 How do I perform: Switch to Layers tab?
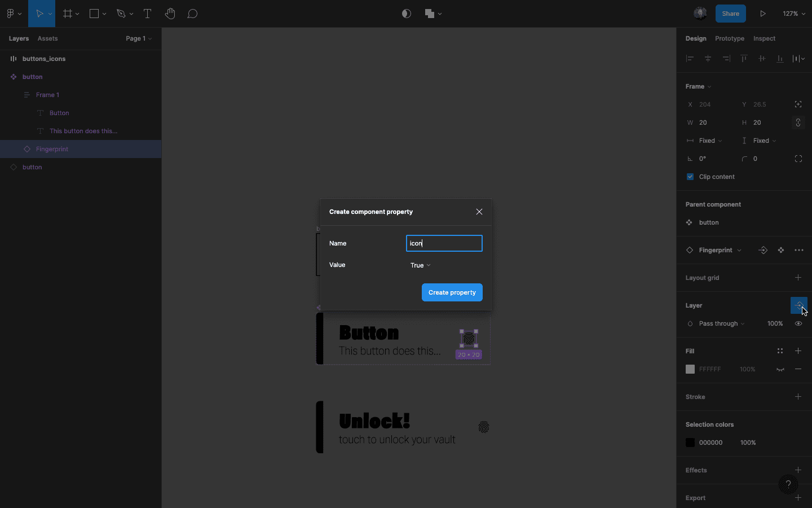pyautogui.click(x=19, y=38)
